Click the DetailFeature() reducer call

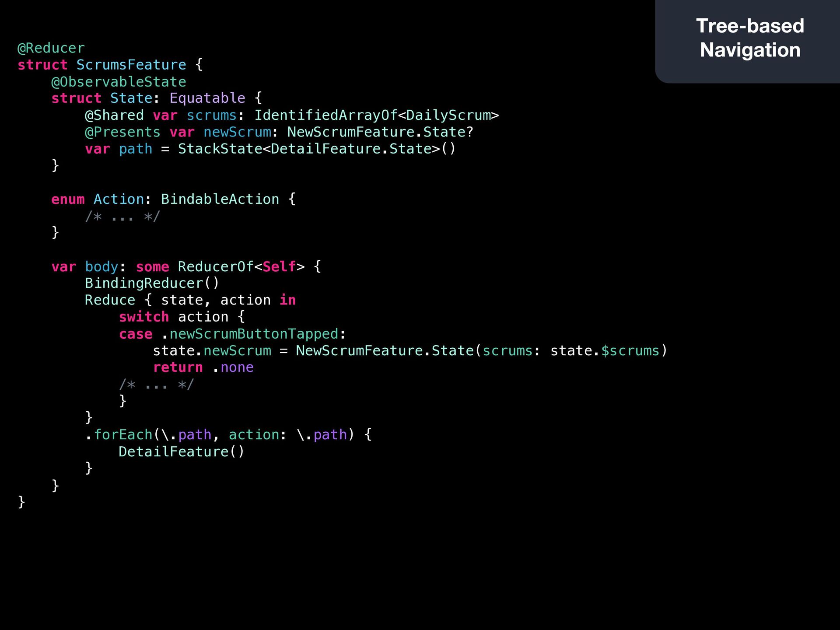click(182, 452)
